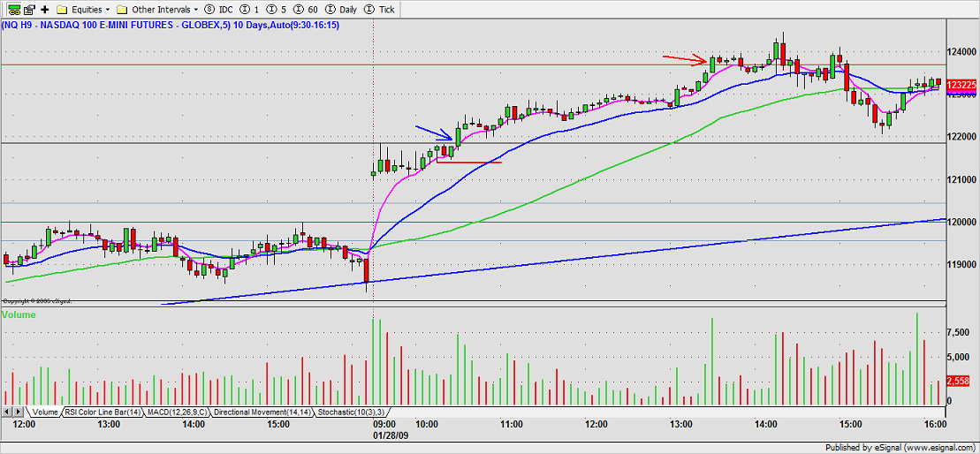Click the black plus icon in toolbar
Image resolution: width=980 pixels, height=454 pixels.
pos(44,10)
